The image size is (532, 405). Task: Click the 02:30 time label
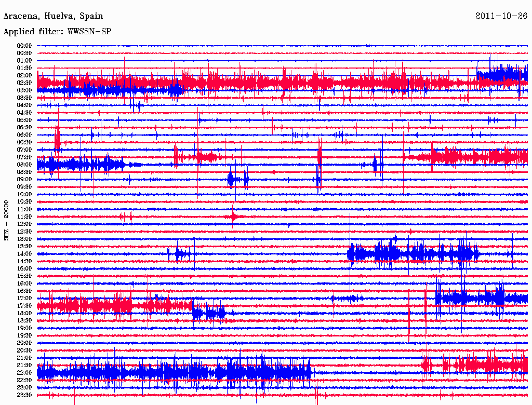point(24,83)
